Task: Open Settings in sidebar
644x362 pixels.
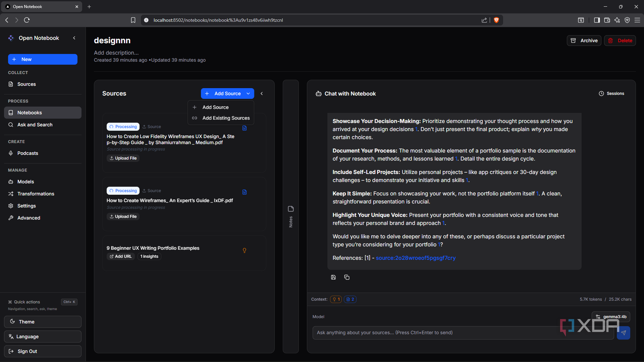Action: point(43,206)
